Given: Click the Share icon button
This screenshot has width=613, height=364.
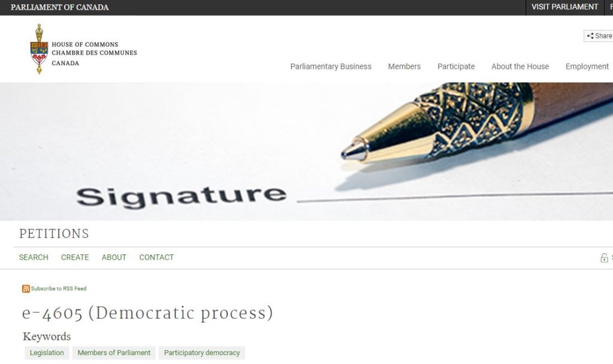Looking at the screenshot, I should 599,36.
